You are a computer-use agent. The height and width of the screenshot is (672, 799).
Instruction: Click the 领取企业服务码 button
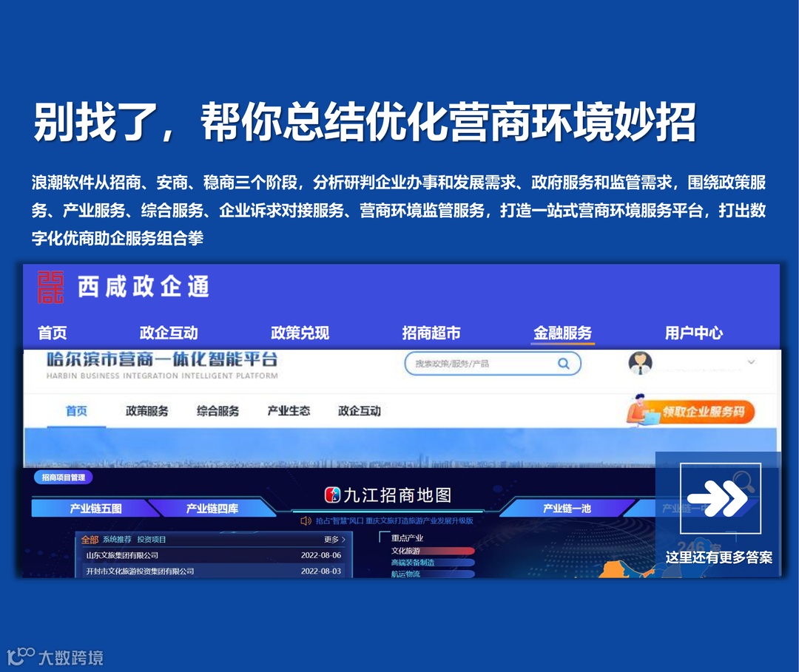[691, 411]
